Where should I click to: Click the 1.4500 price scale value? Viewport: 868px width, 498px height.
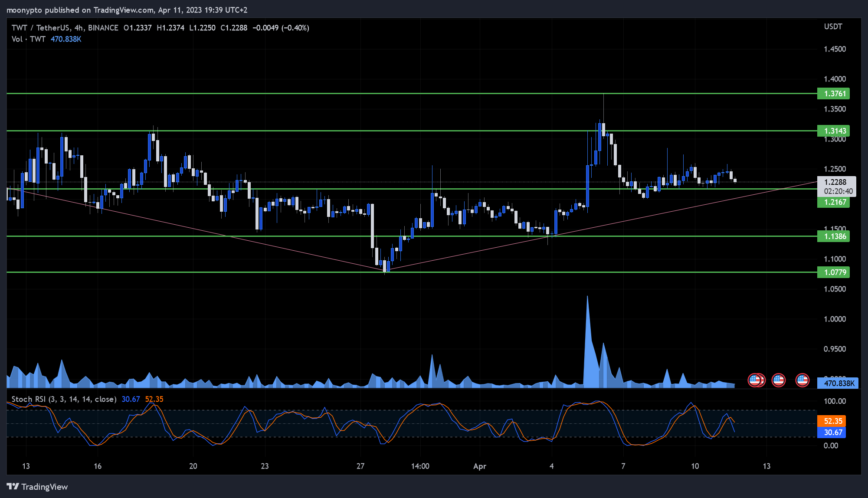[x=835, y=49]
